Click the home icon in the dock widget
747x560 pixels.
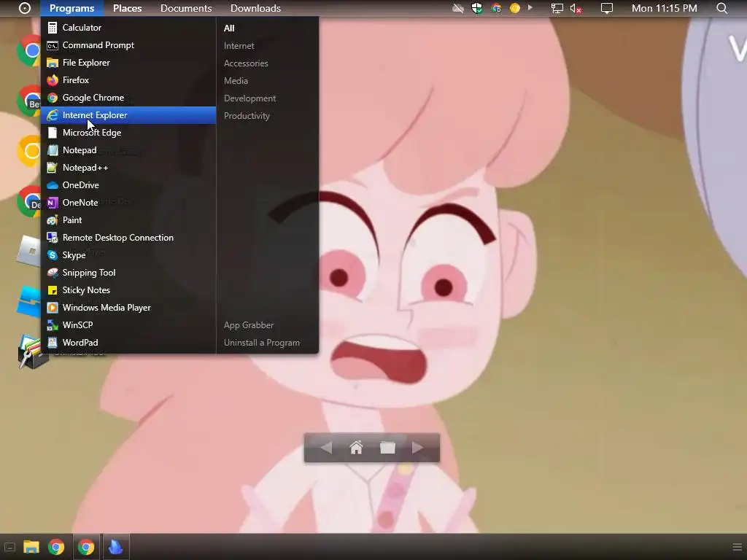pos(356,448)
